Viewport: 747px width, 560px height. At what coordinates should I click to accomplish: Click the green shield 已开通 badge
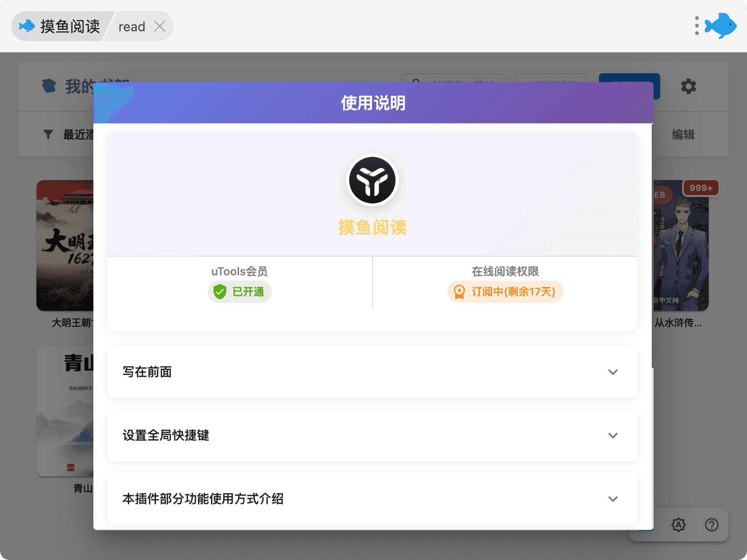point(240,292)
